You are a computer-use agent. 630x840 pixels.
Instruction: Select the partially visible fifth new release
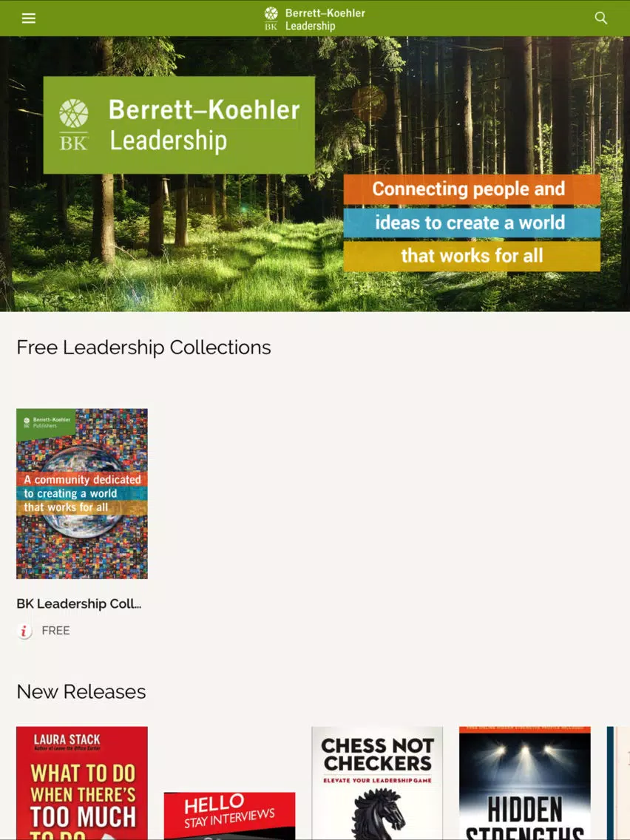click(618, 782)
